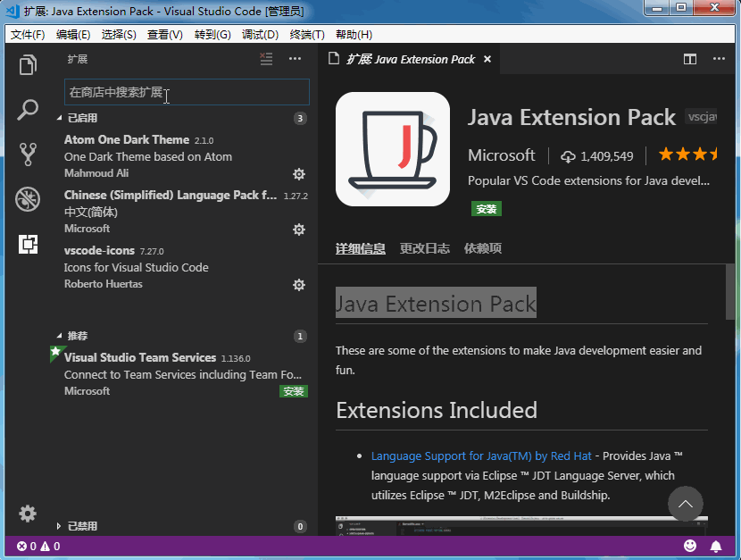Image resolution: width=741 pixels, height=560 pixels.
Task: Open the Manage gear in activity bar
Action: tap(28, 514)
